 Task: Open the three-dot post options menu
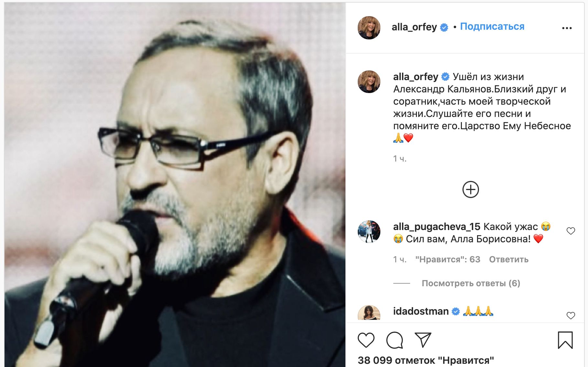click(x=567, y=28)
